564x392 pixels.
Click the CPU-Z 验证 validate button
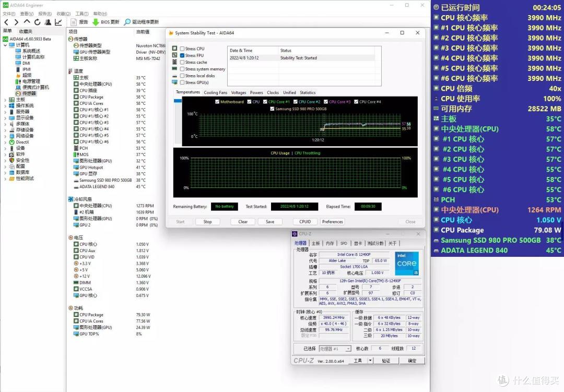[386, 361]
